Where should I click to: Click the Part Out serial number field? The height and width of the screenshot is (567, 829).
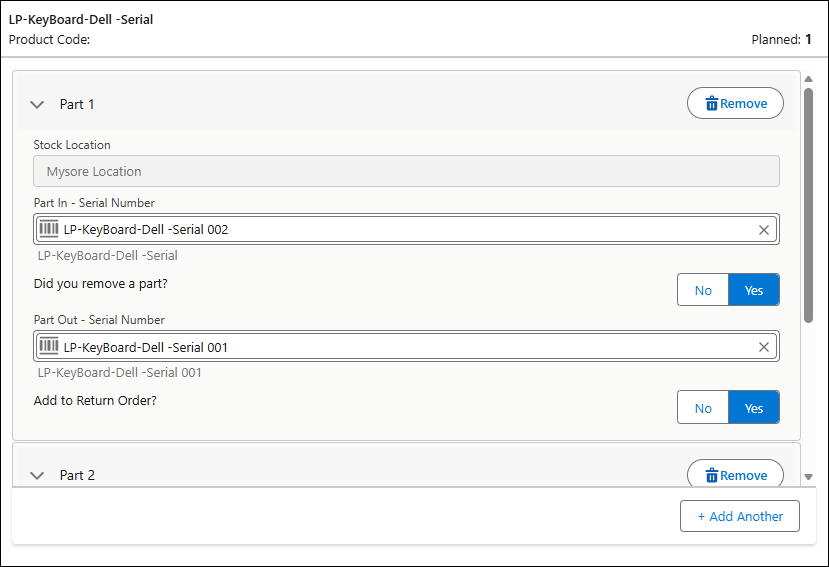[x=406, y=346]
